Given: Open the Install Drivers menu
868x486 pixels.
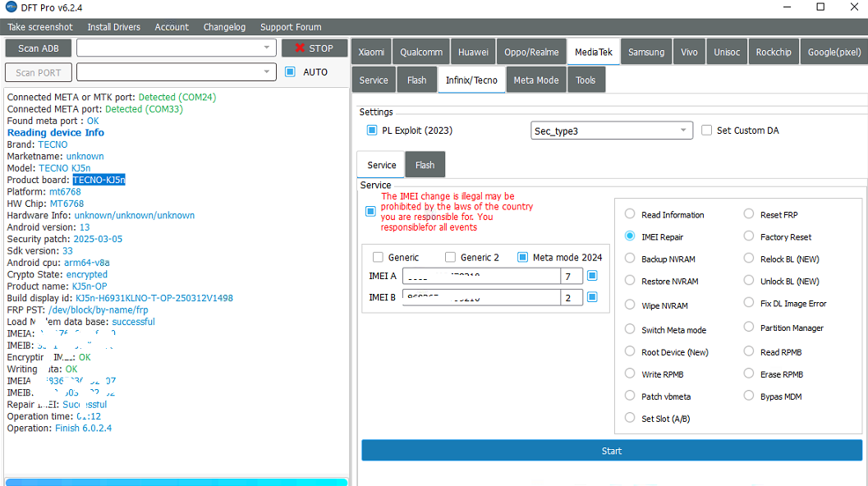Looking at the screenshot, I should click(113, 27).
